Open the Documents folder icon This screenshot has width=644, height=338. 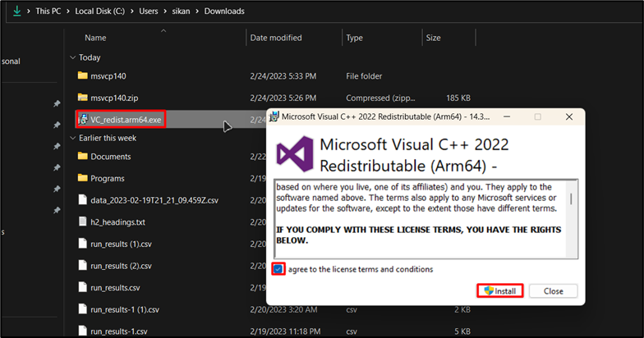pyautogui.click(x=82, y=156)
